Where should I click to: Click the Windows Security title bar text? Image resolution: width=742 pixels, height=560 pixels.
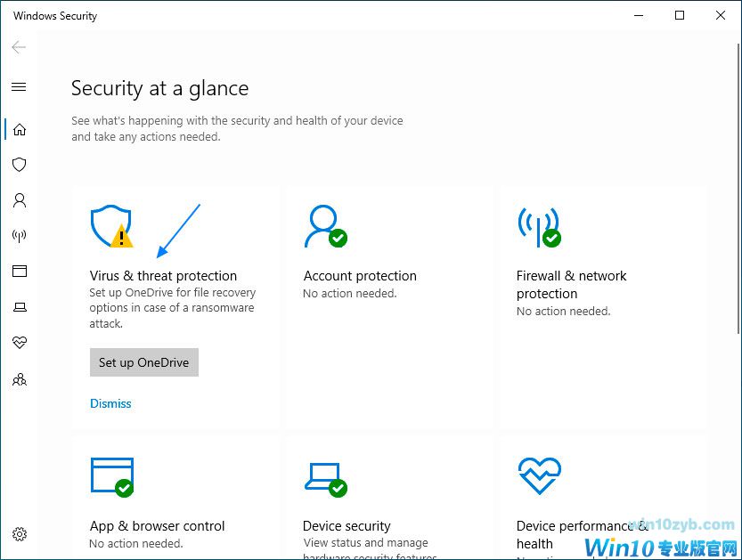55,15
